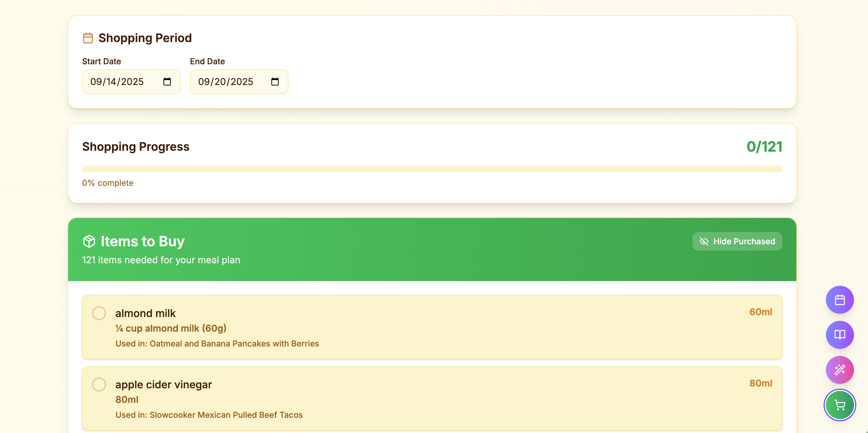Open Start Date calendar picker icon
The width and height of the screenshot is (868, 433).
(167, 82)
